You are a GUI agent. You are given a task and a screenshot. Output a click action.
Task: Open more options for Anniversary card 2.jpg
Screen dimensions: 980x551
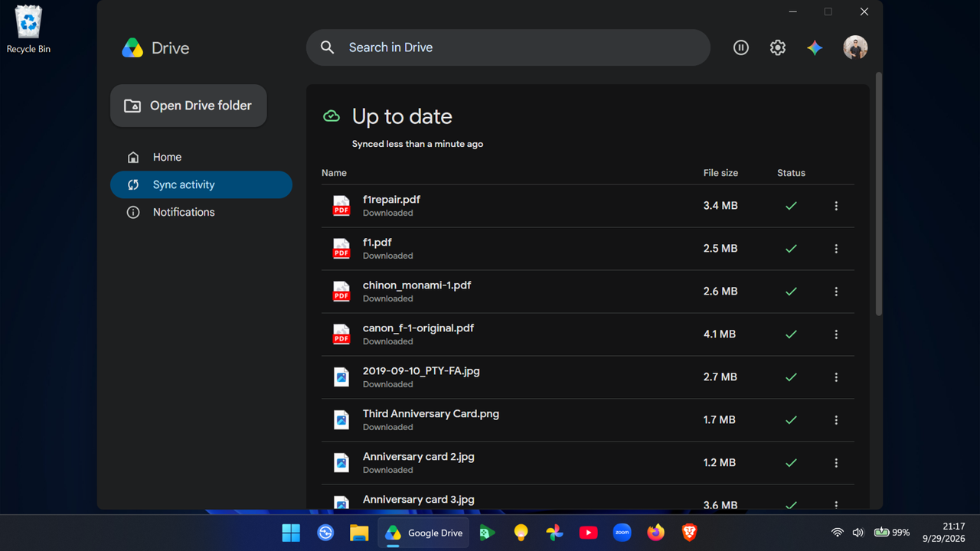[836, 463]
